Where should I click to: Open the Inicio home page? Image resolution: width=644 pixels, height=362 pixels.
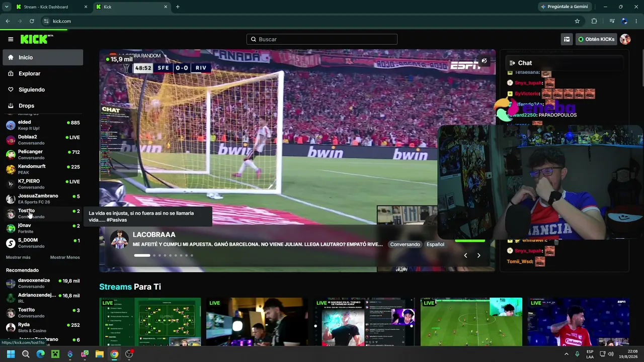coord(43,57)
